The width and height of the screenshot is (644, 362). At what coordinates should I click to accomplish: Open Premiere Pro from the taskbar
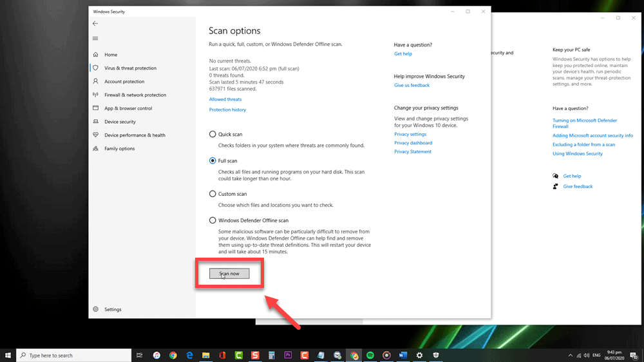288,356
